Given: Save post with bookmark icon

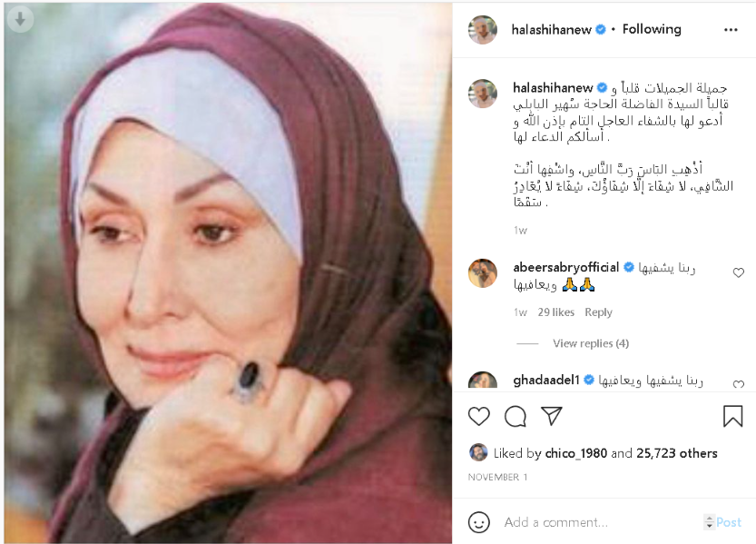Looking at the screenshot, I should 733,416.
